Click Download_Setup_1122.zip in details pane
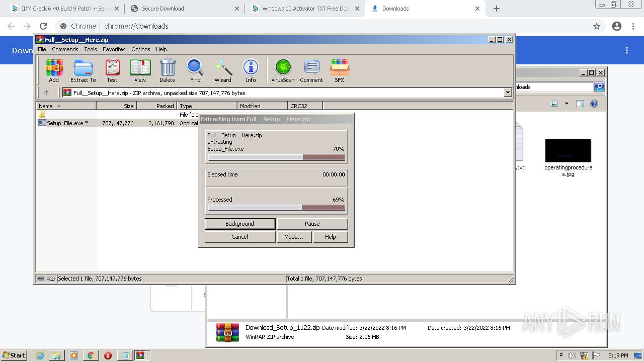The width and height of the screenshot is (644, 362). click(282, 328)
